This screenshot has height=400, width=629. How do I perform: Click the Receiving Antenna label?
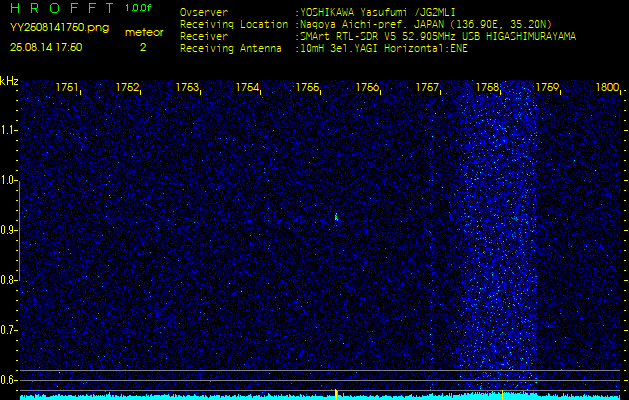pyautogui.click(x=231, y=49)
